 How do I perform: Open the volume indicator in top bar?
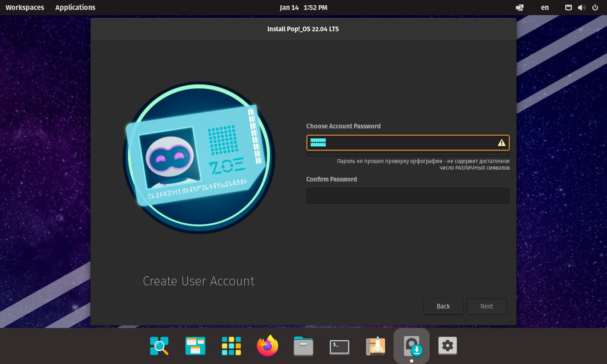pos(581,8)
